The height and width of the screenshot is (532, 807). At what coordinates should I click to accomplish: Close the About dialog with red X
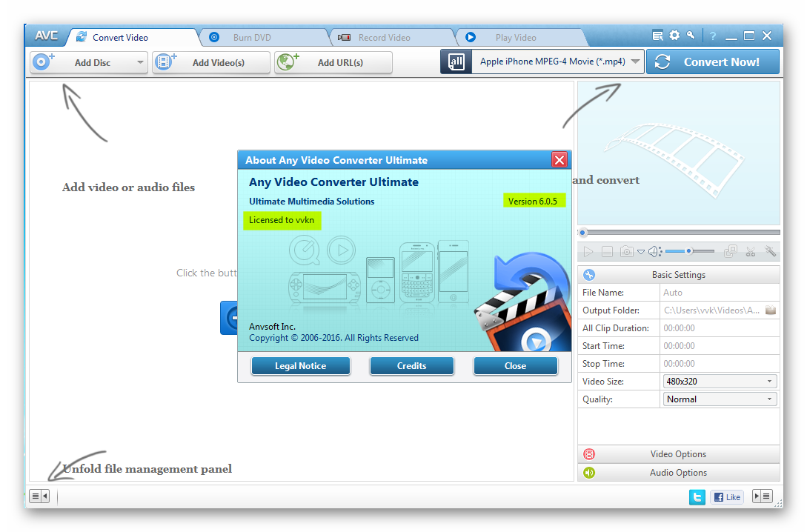pos(559,160)
